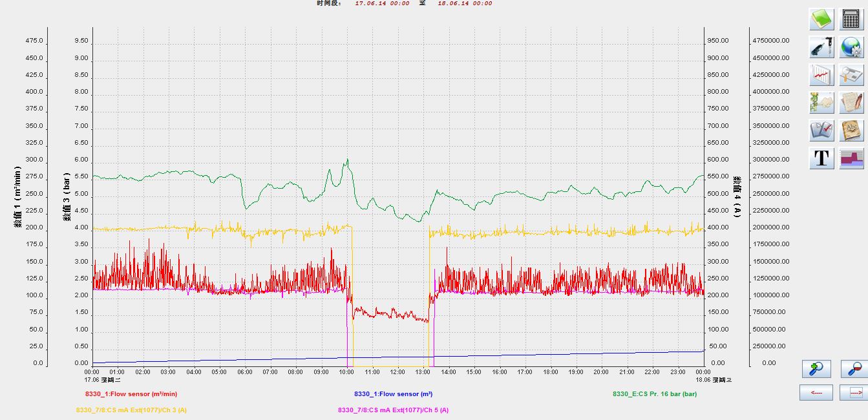Viewport: 868px width, 420px height.
Task: Click the green folder icon
Action: pos(821,19)
